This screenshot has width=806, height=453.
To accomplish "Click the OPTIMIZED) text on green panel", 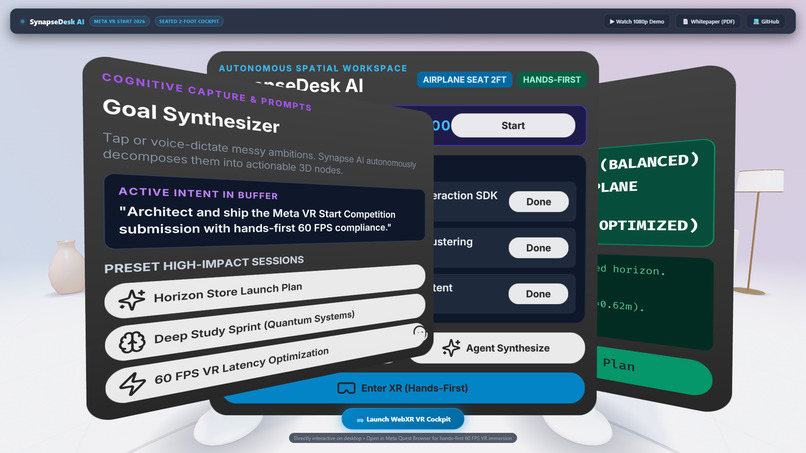I will click(x=649, y=225).
